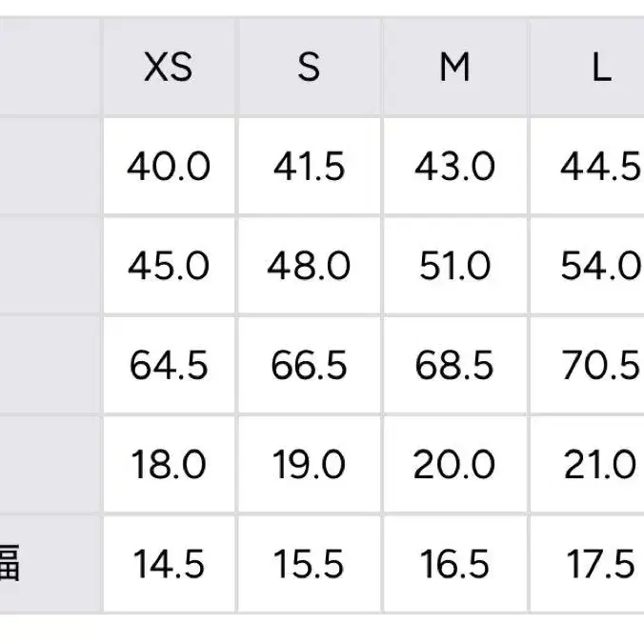Click the 64.5 measurement cell
The image size is (644, 644).
[x=169, y=366]
